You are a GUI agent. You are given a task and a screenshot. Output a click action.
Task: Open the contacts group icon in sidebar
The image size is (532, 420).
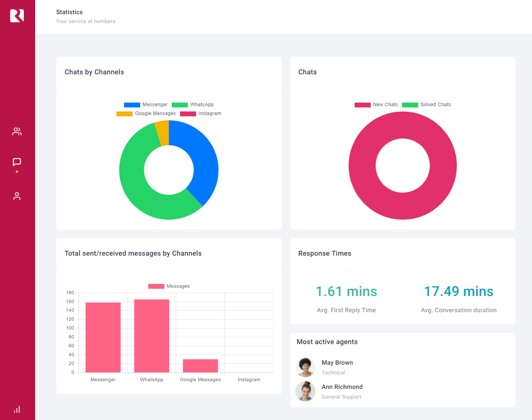(17, 131)
